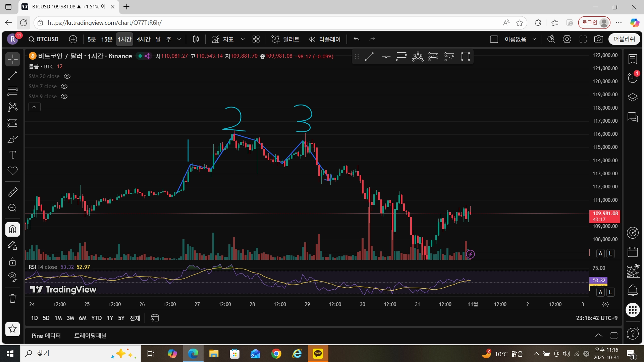Start bar replay with 리플레이 button

(x=325, y=39)
